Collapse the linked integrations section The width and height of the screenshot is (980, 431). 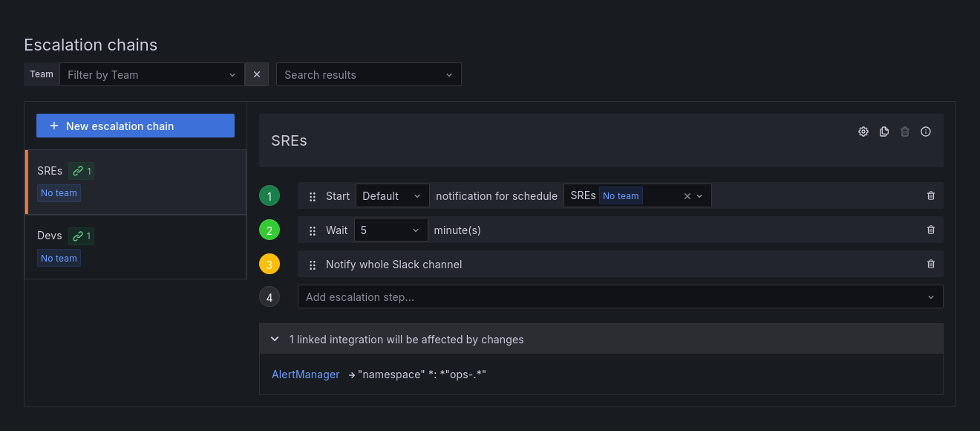click(274, 339)
